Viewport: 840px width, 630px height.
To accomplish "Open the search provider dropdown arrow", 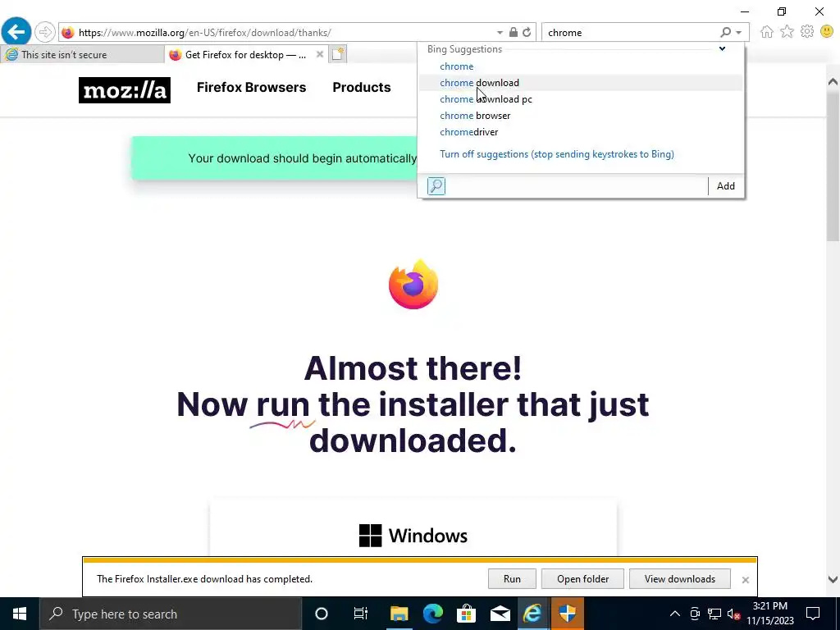I will [739, 32].
